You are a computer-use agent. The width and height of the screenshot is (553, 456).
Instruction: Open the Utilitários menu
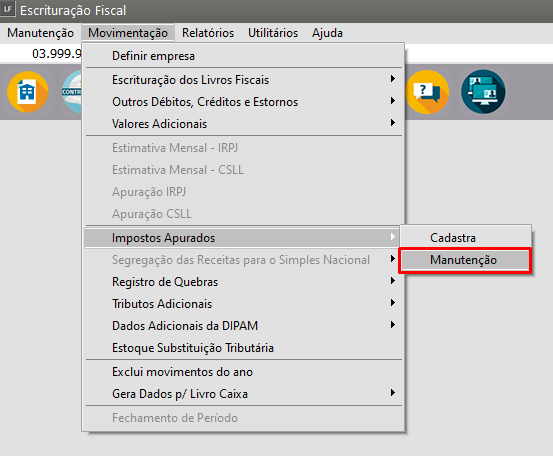pos(273,33)
